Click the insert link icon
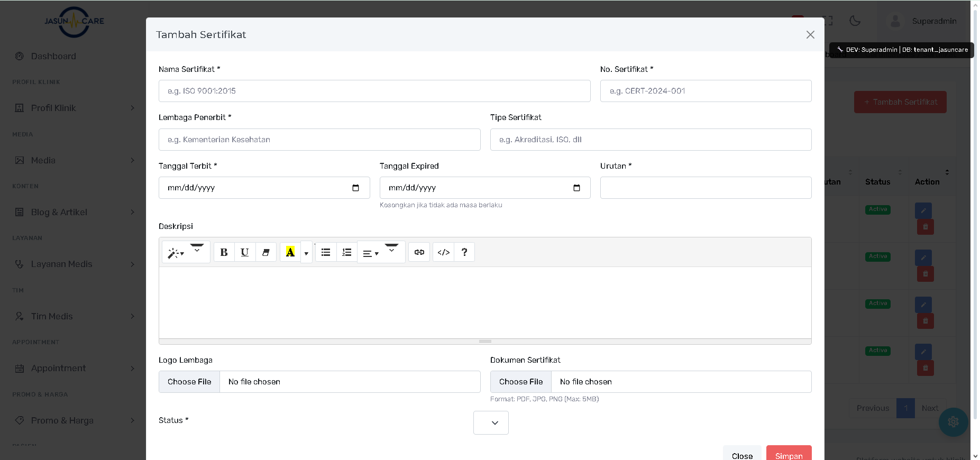The height and width of the screenshot is (460, 980). [x=419, y=252]
